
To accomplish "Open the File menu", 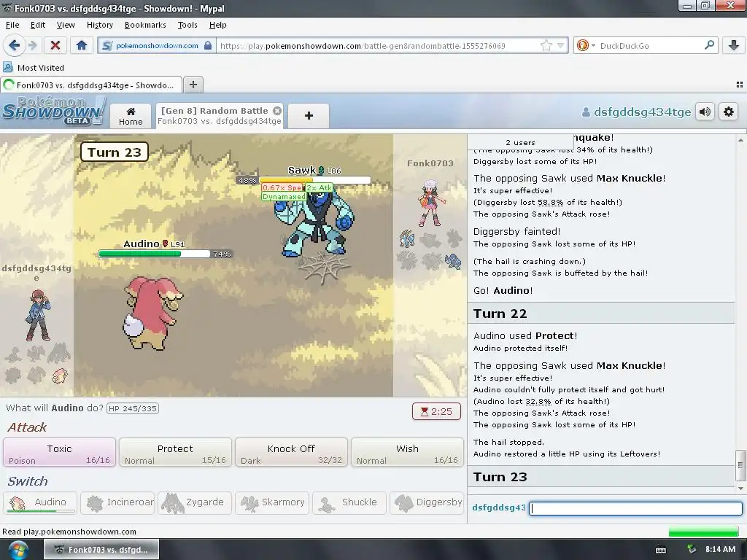I will (x=12, y=25).
